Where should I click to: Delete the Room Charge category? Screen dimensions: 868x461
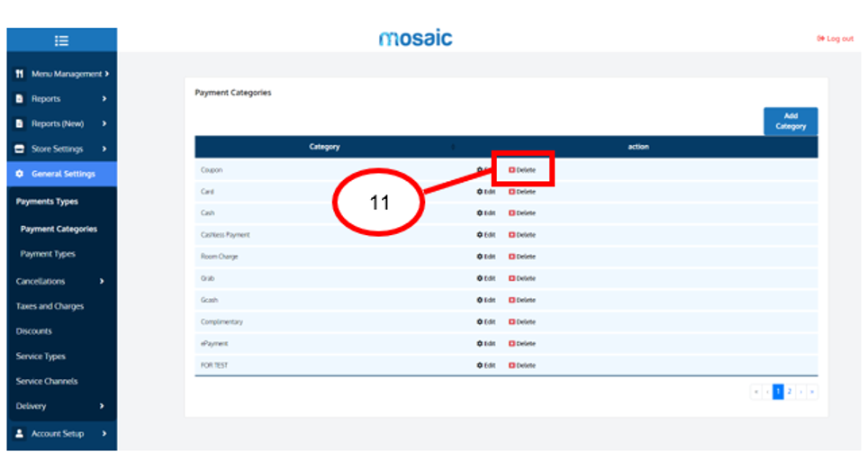click(522, 257)
